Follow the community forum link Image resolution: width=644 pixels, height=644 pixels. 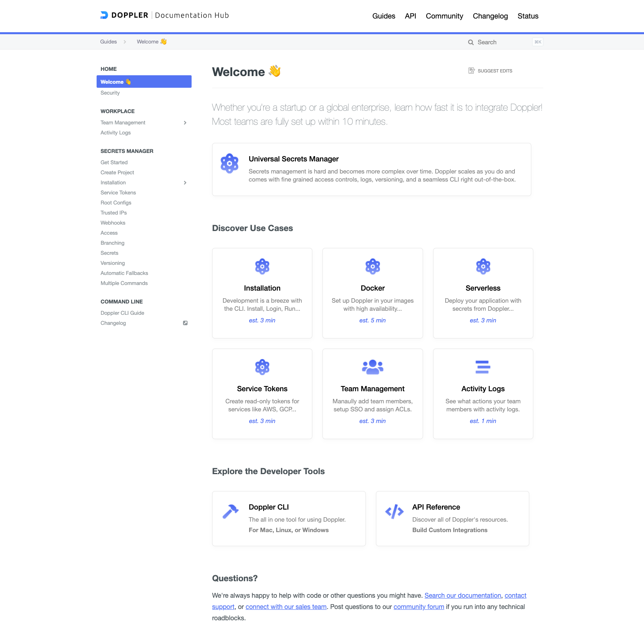(x=419, y=607)
